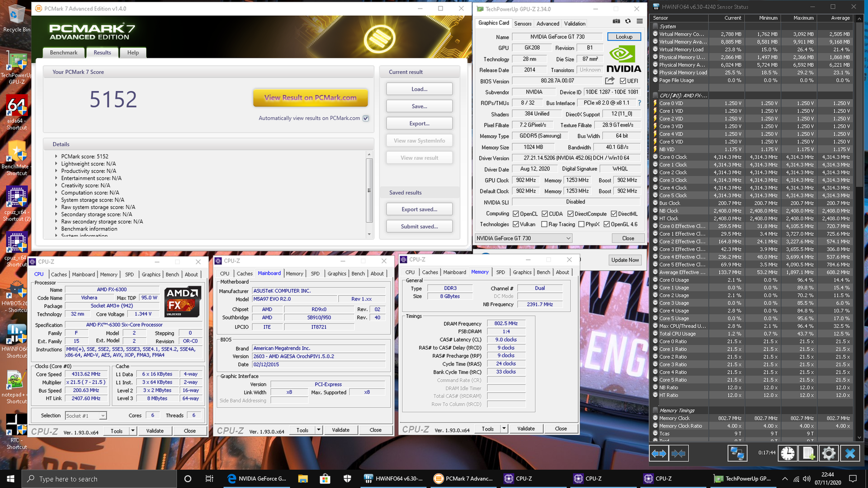Click Windows Start button
The width and height of the screenshot is (868, 488).
pyautogui.click(x=11, y=479)
